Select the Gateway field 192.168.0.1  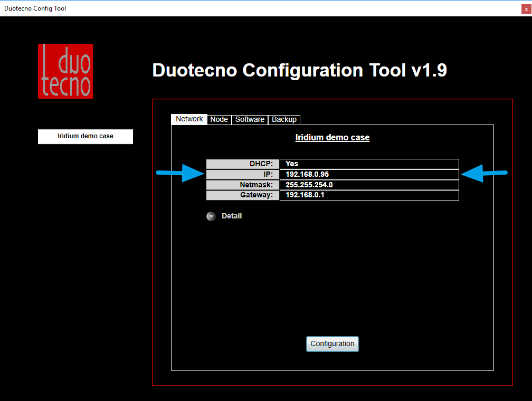click(x=369, y=195)
